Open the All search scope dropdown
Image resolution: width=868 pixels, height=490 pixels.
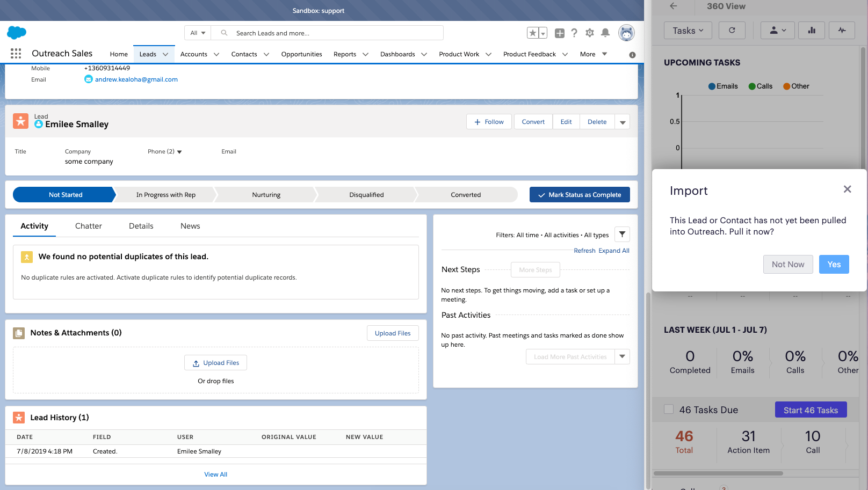click(x=198, y=33)
